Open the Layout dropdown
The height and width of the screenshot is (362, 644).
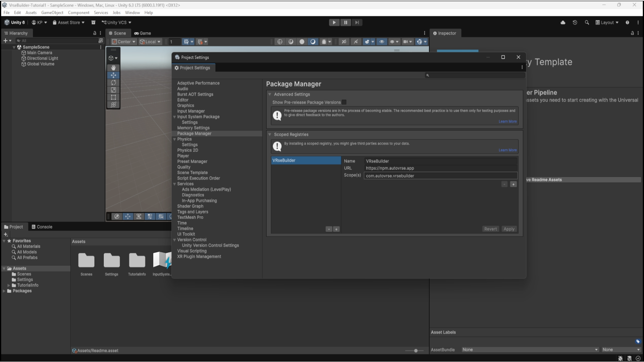pos(607,22)
